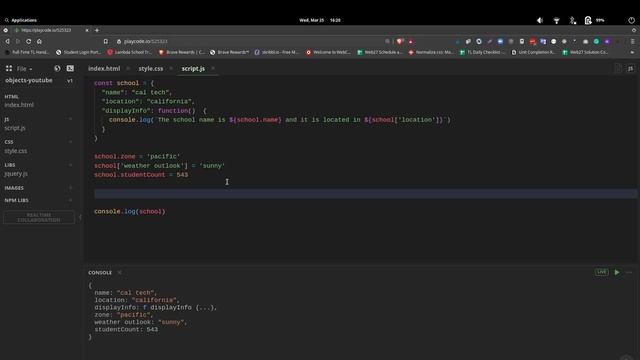Open Applications menu in top panel
This screenshot has width=640, height=360.
[20, 20]
